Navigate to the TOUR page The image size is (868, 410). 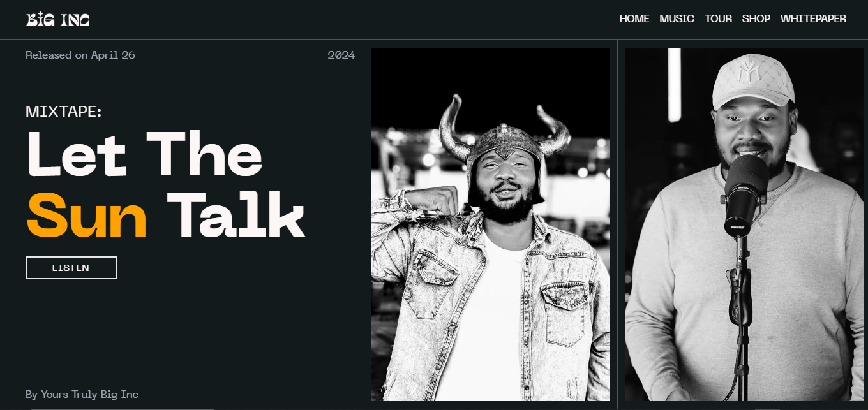718,19
